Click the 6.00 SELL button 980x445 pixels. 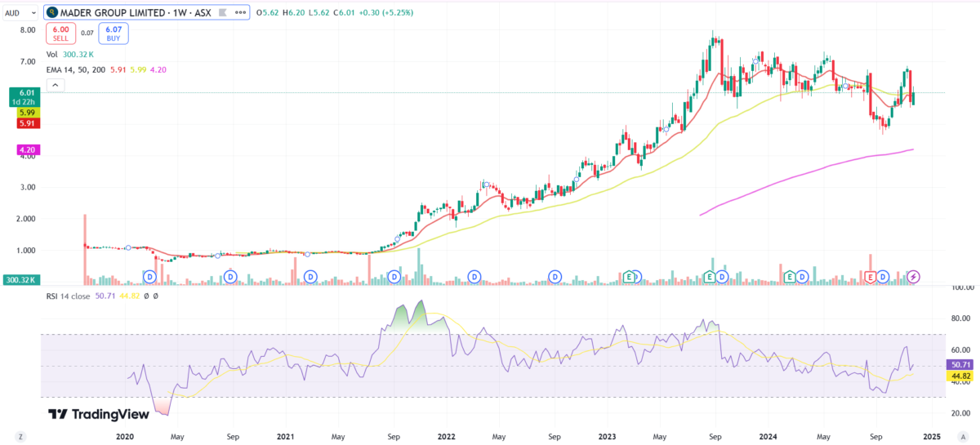(x=62, y=33)
